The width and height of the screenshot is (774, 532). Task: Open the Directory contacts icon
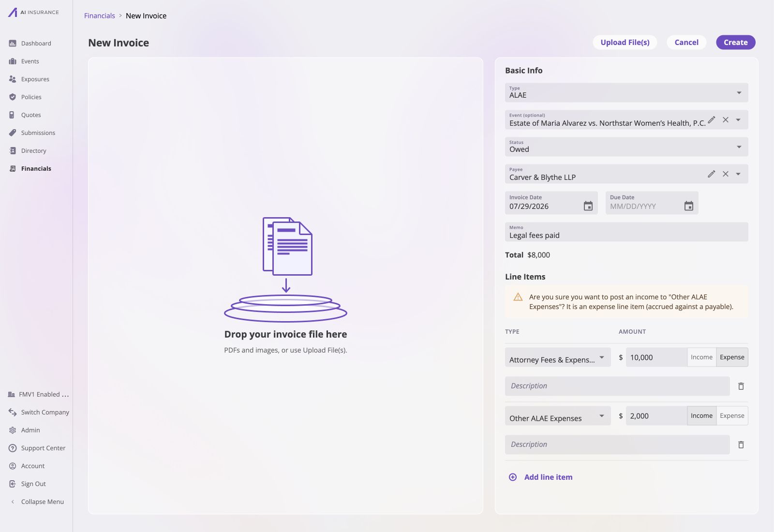(13, 151)
